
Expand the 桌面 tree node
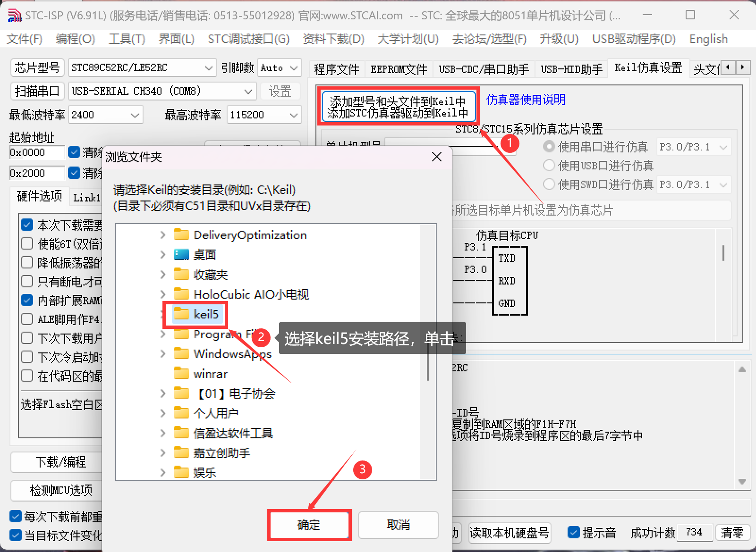pyautogui.click(x=163, y=255)
